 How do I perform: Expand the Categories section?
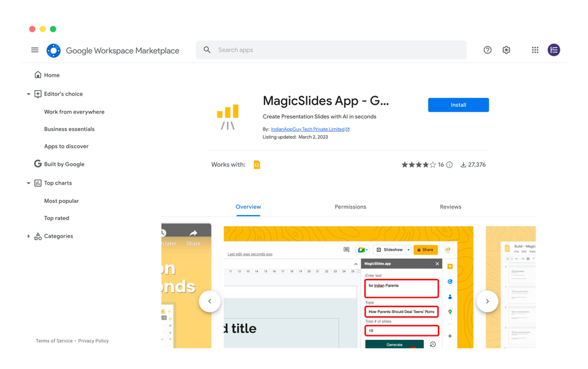click(x=28, y=235)
